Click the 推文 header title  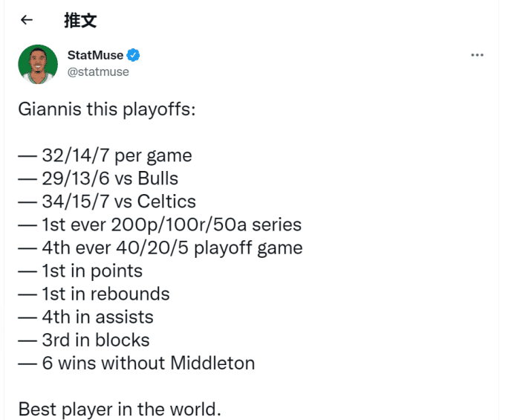tap(80, 20)
